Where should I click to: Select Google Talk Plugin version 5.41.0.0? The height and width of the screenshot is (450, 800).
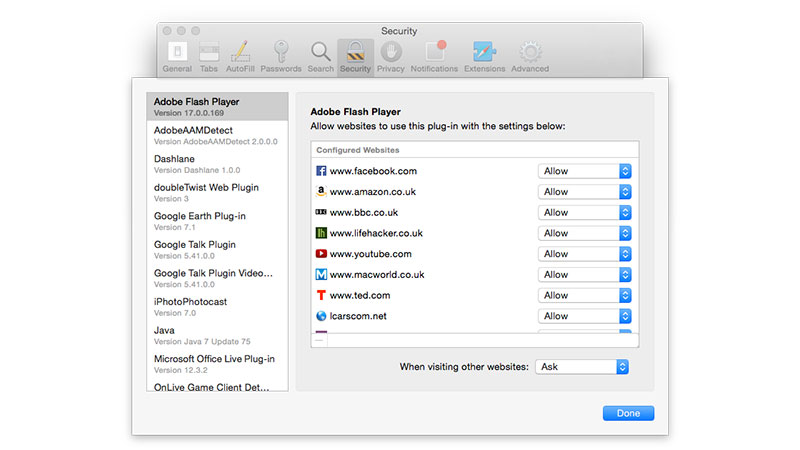coord(217,249)
